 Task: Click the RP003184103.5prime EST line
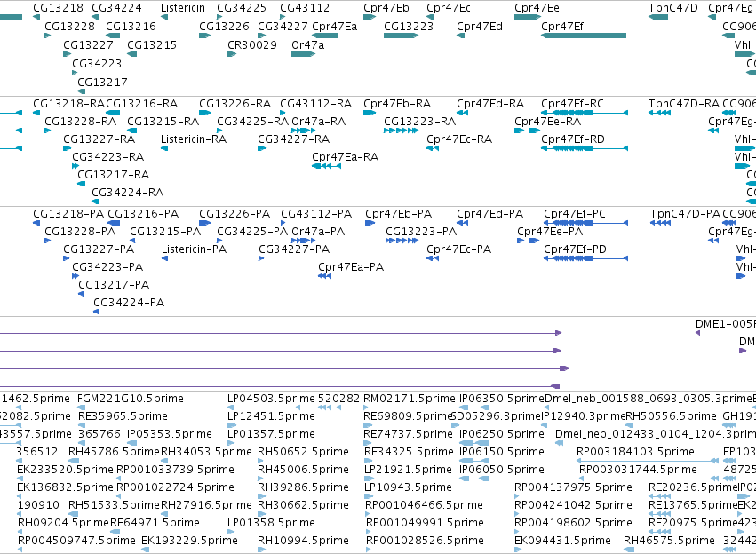tap(648, 461)
